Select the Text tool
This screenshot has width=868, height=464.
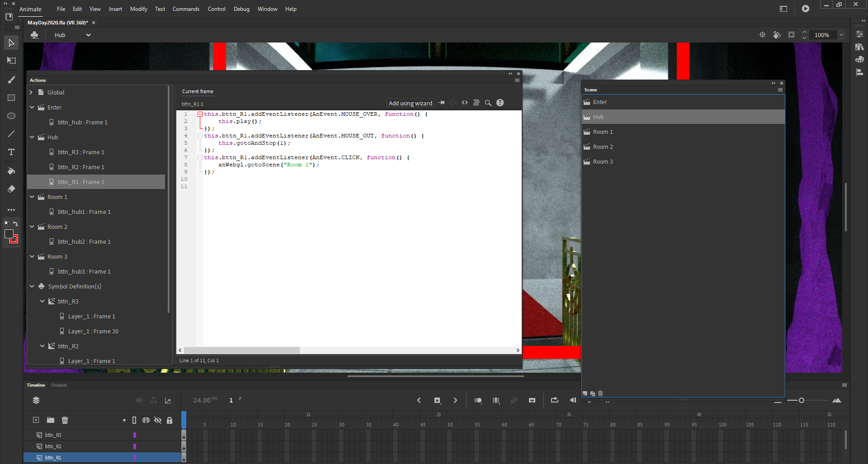[11, 152]
